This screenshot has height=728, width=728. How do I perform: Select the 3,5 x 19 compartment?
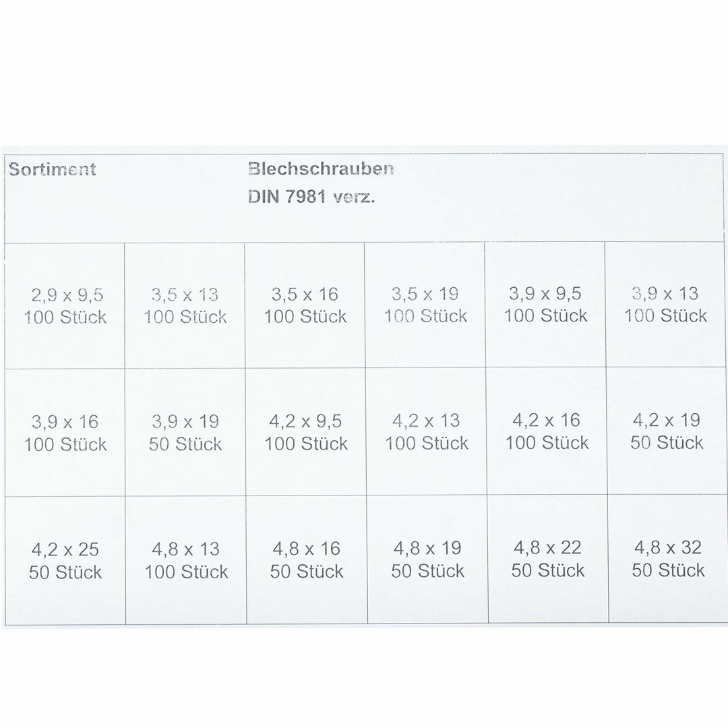point(425,305)
